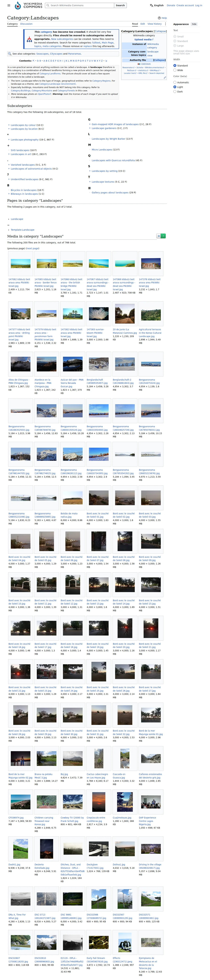Screen dimensions: 210x980
Task: Open the Cactus cabecinegro thumbnail image
Action: tap(99, 758)
